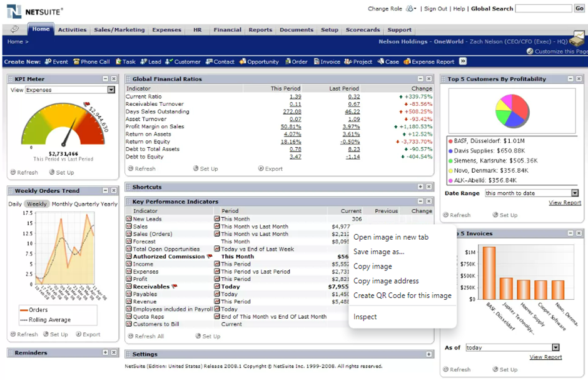Choose Save image as from context menu

(378, 252)
